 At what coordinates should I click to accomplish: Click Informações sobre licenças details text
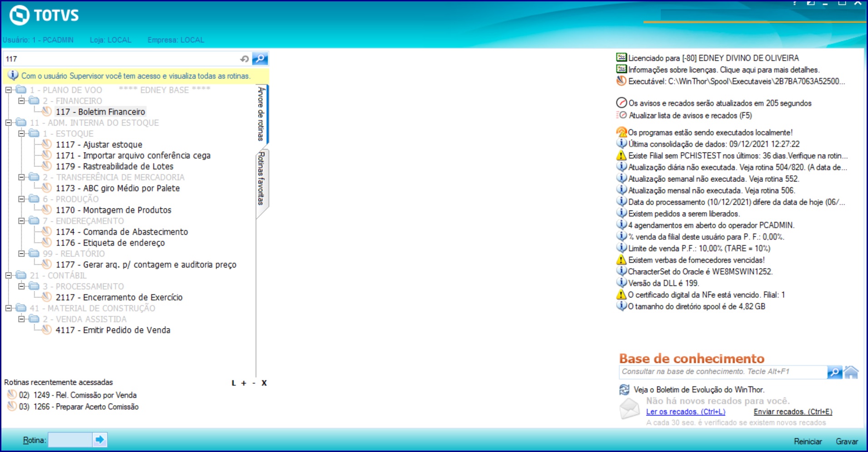[723, 70]
